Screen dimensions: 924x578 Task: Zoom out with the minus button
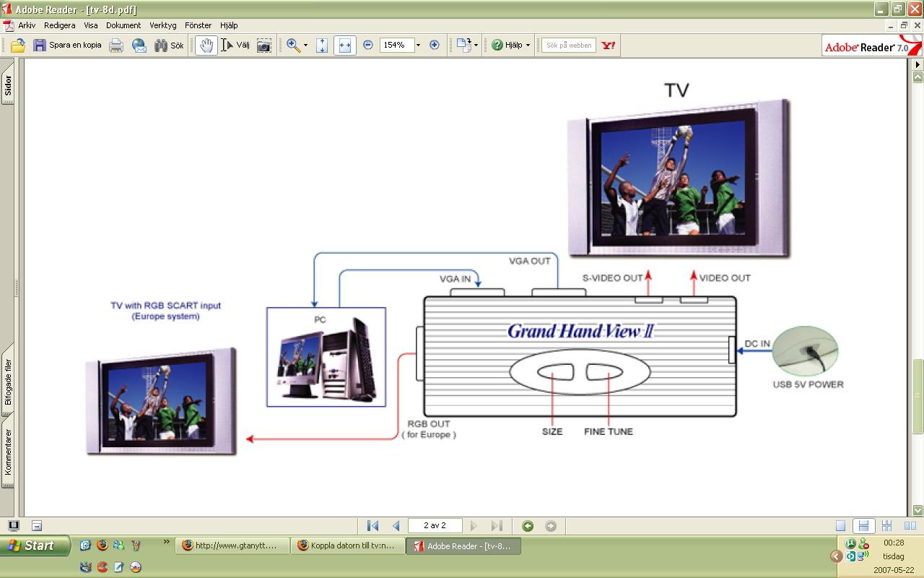(368, 45)
